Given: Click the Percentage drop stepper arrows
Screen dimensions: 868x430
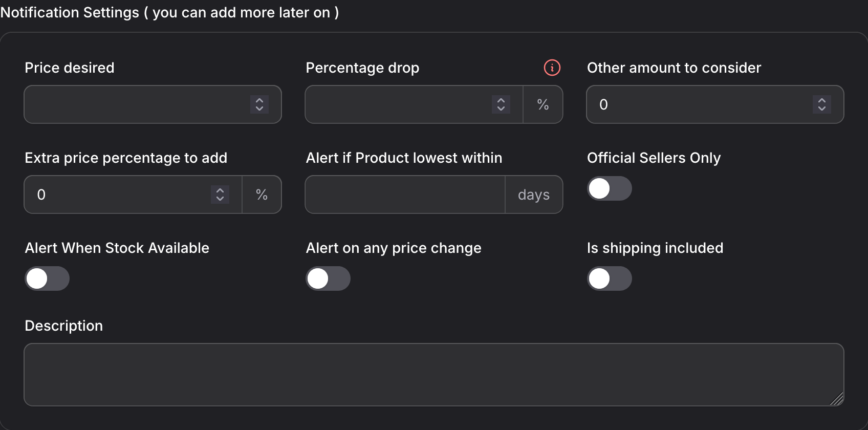Looking at the screenshot, I should pos(501,104).
